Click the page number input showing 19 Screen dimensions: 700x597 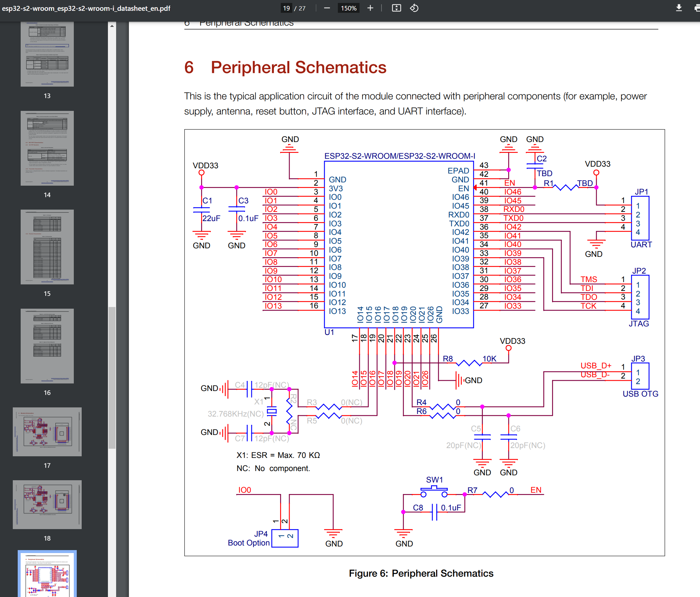pos(286,8)
